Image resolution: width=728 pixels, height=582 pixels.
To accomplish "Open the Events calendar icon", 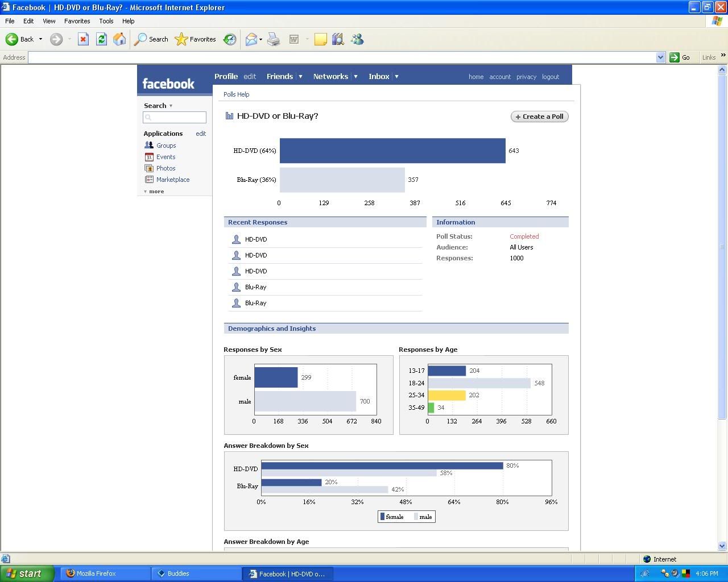I will 149,157.
